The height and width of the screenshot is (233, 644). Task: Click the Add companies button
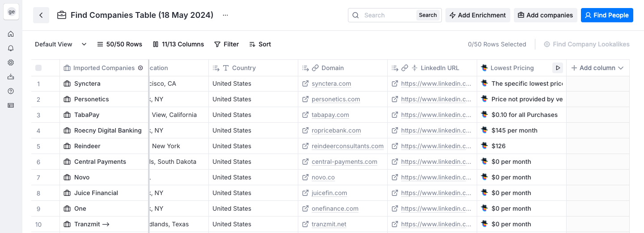pyautogui.click(x=545, y=15)
